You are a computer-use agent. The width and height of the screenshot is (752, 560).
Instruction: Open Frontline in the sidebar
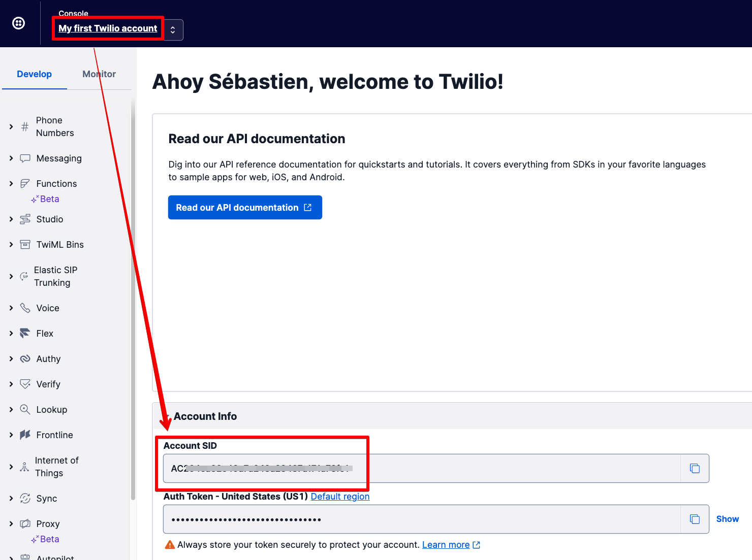55,435
